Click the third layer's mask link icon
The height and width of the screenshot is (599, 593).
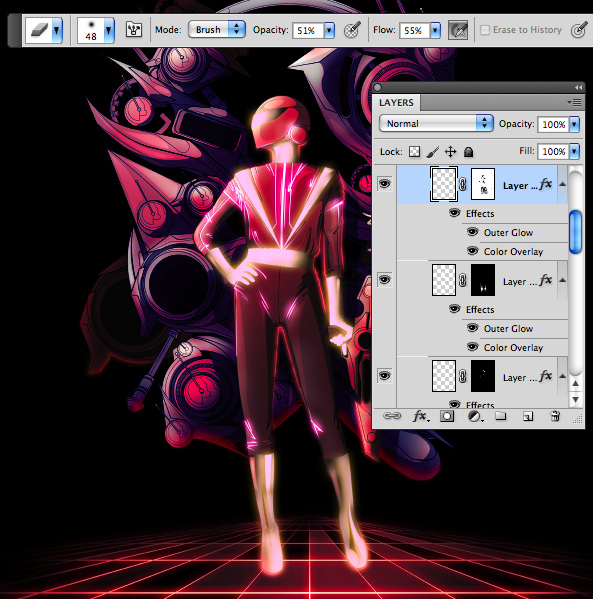[463, 376]
